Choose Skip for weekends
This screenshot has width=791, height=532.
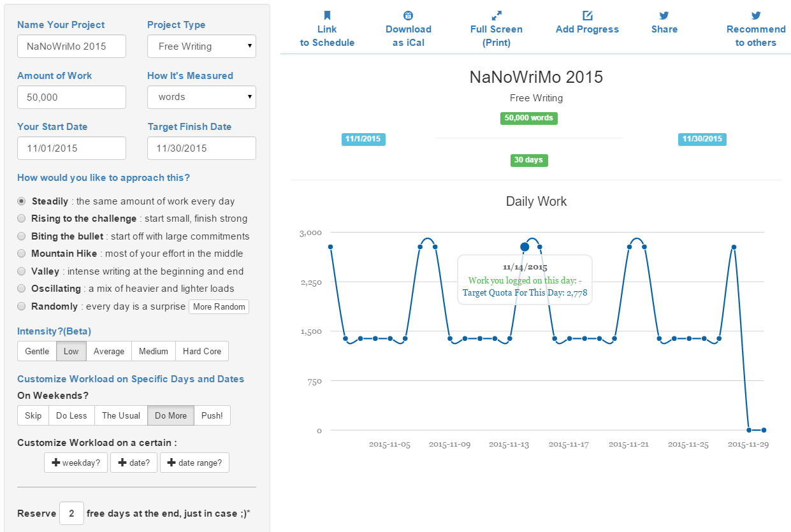click(x=33, y=415)
